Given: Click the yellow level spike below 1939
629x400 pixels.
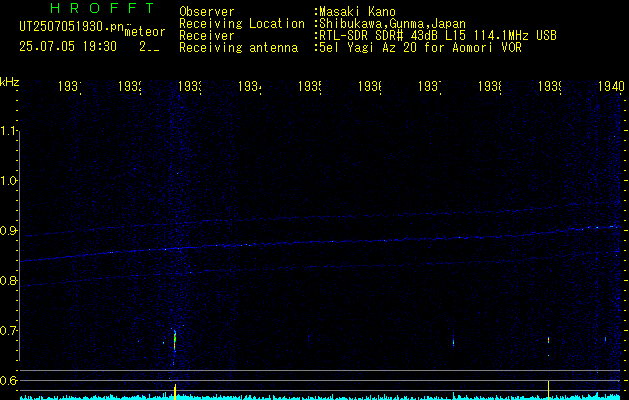Looking at the screenshot, I should [548, 389].
